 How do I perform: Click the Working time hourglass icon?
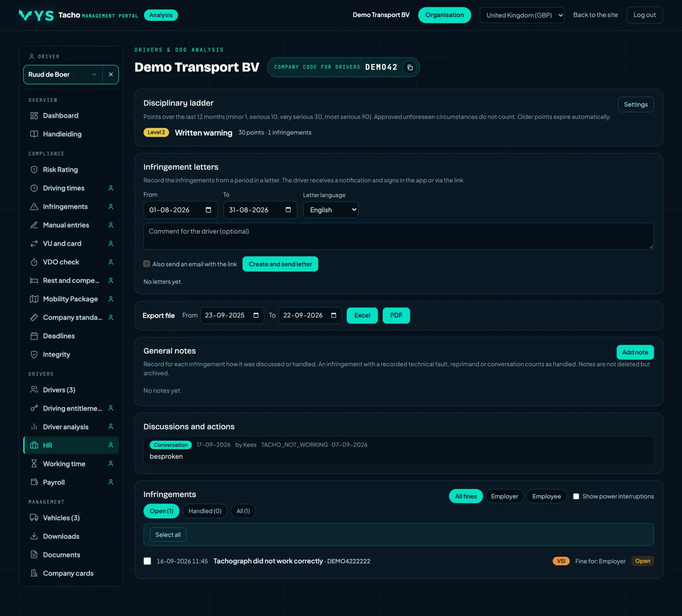(34, 464)
